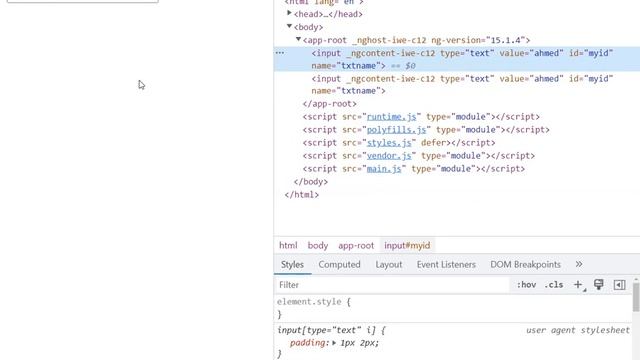This screenshot has width=640, height=360.
Task: Switch to the Styles tab
Action: tap(292, 264)
